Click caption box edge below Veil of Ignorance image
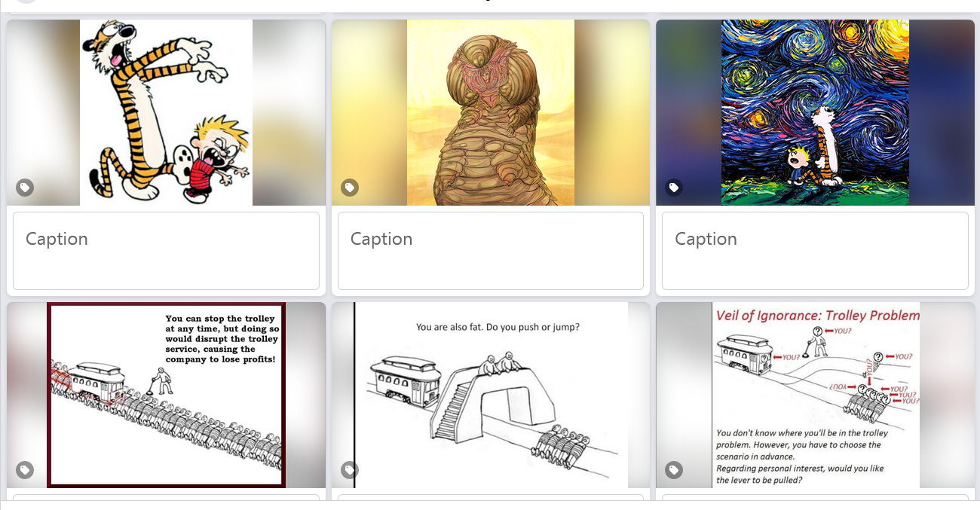The image size is (980, 510). [815, 496]
